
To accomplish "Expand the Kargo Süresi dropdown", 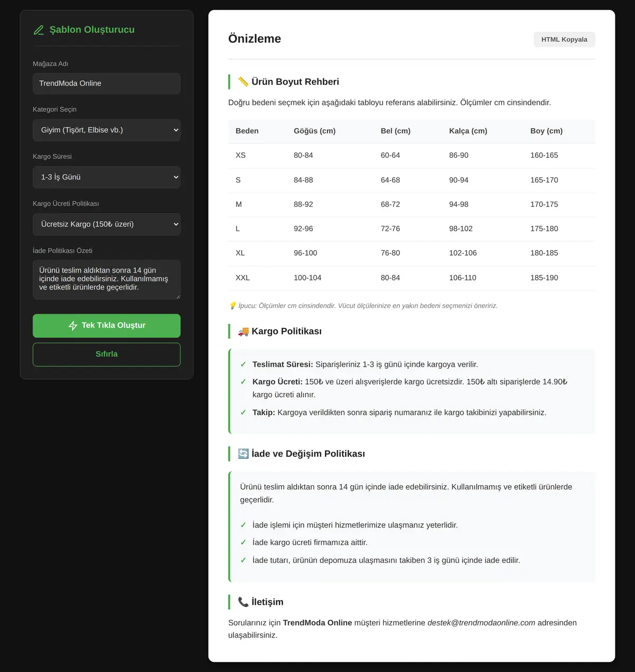I will pos(106,177).
